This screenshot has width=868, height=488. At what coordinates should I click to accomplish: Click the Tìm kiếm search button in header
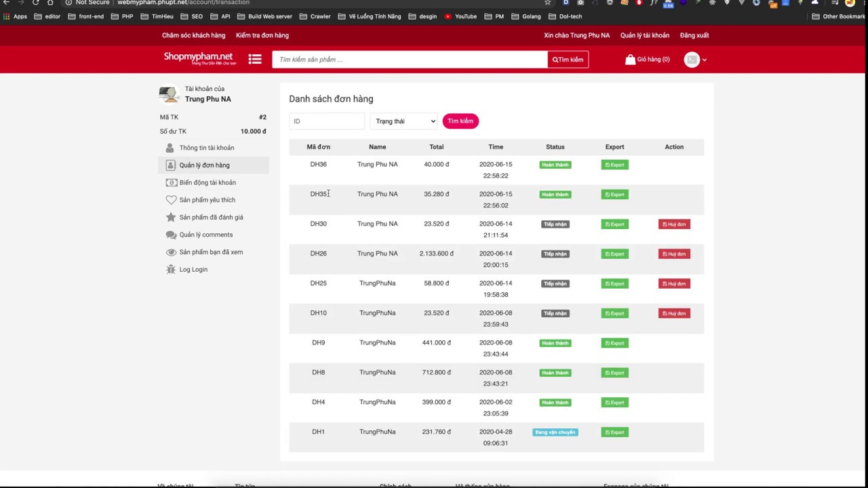click(568, 60)
